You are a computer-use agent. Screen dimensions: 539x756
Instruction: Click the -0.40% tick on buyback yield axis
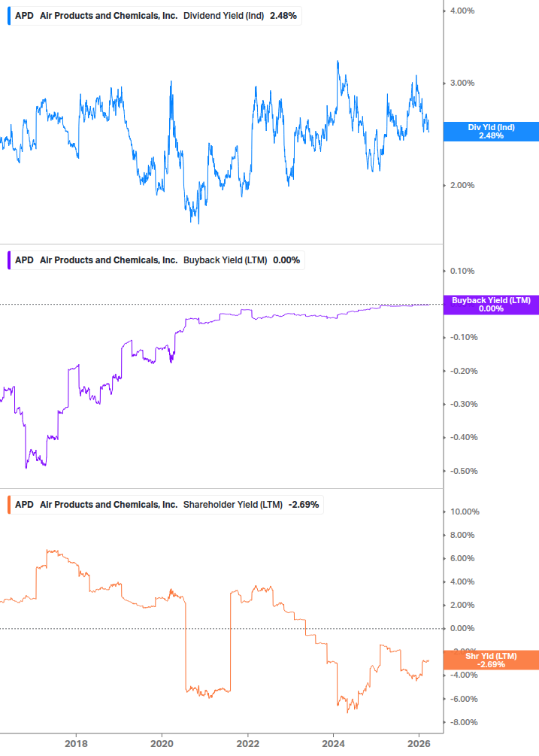[465, 437]
